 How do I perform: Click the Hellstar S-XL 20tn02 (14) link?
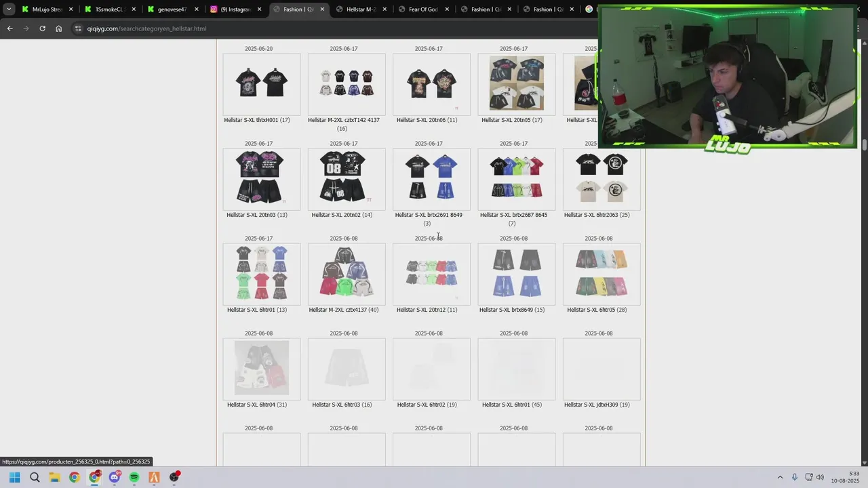click(342, 215)
